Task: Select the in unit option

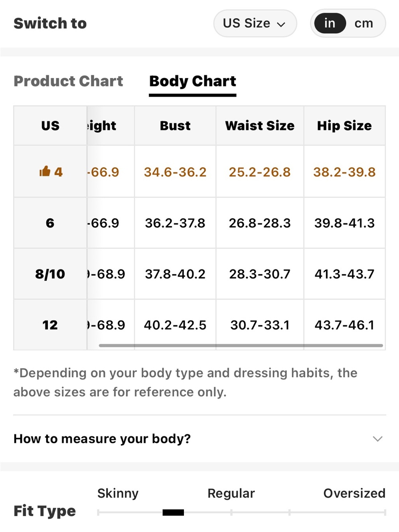Action: 330,23
